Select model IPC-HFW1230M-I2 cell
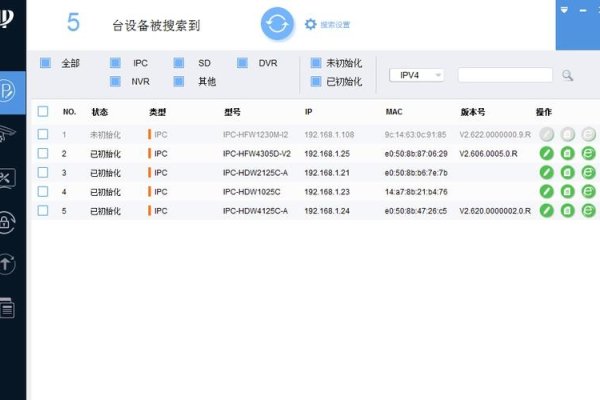This screenshot has height=400, width=600. pos(255,134)
